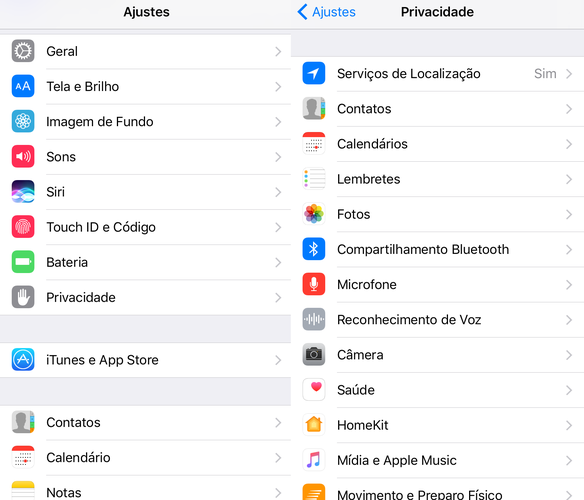Tap the Geral gear icon
Image resolution: width=584 pixels, height=500 pixels.
pyautogui.click(x=23, y=51)
